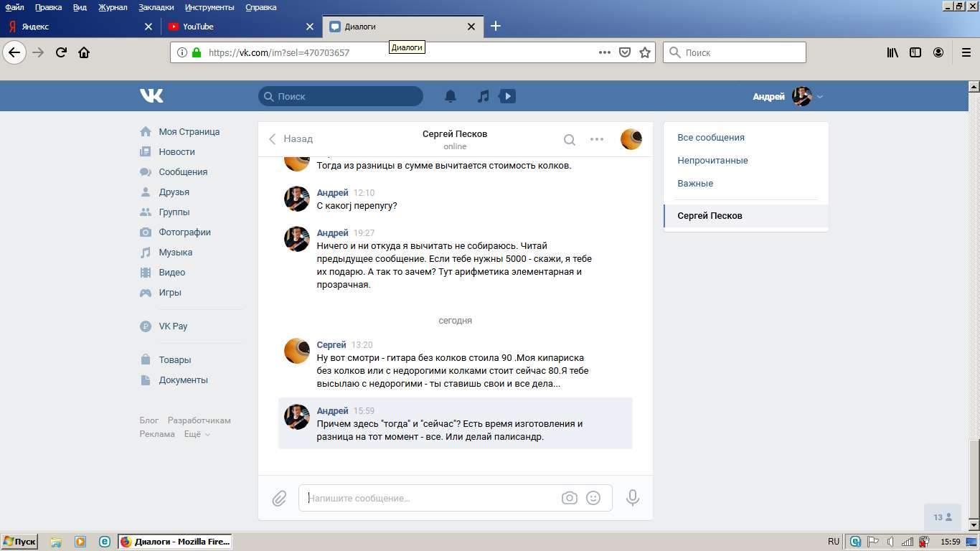This screenshot has height=551, width=980.
Task: Click the Пуск start button
Action: pos(19,542)
